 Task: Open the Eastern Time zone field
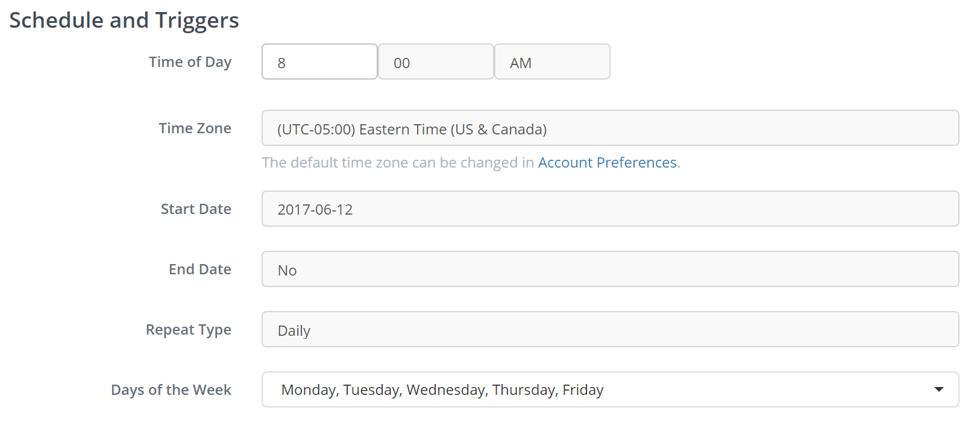coord(610,128)
